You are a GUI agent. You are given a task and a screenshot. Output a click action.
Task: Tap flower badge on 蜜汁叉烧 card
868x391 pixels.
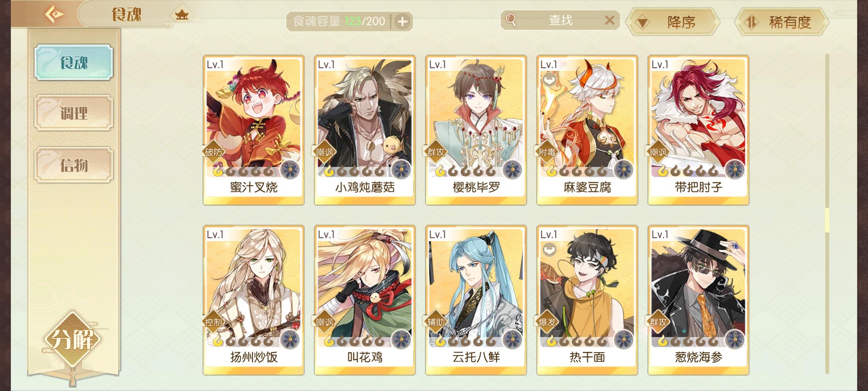coord(290,169)
